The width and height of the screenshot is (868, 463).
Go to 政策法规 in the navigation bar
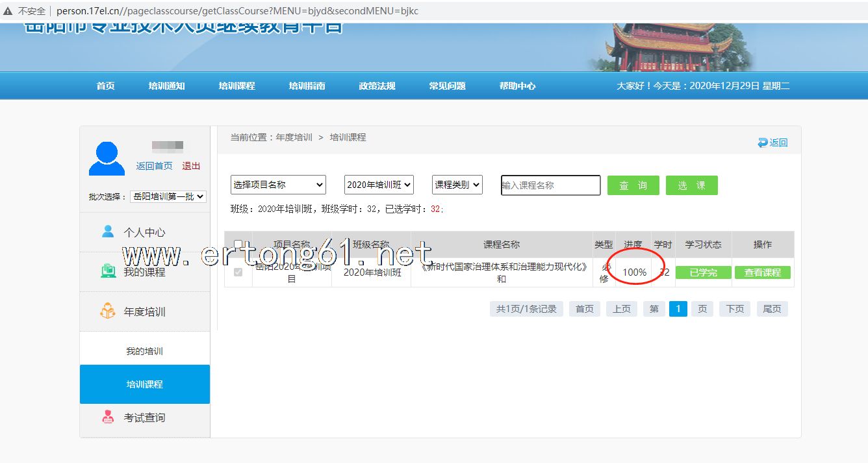point(377,86)
